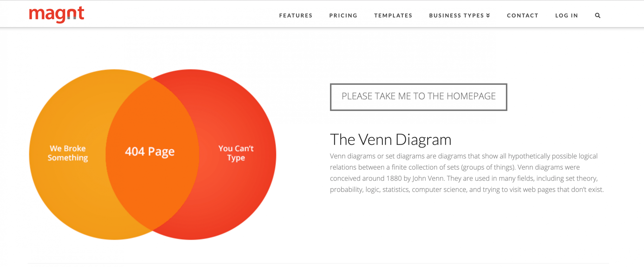Select Templates in the navigation bar

393,16
